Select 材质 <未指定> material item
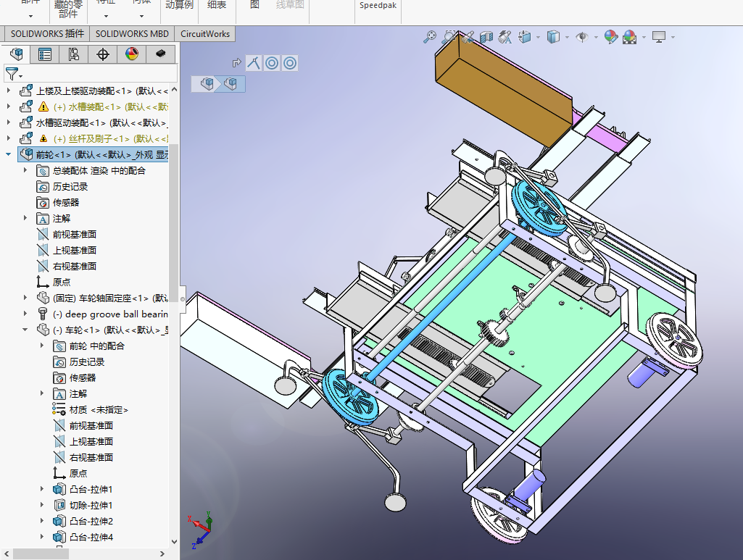The height and width of the screenshot is (560, 743). pos(99,410)
